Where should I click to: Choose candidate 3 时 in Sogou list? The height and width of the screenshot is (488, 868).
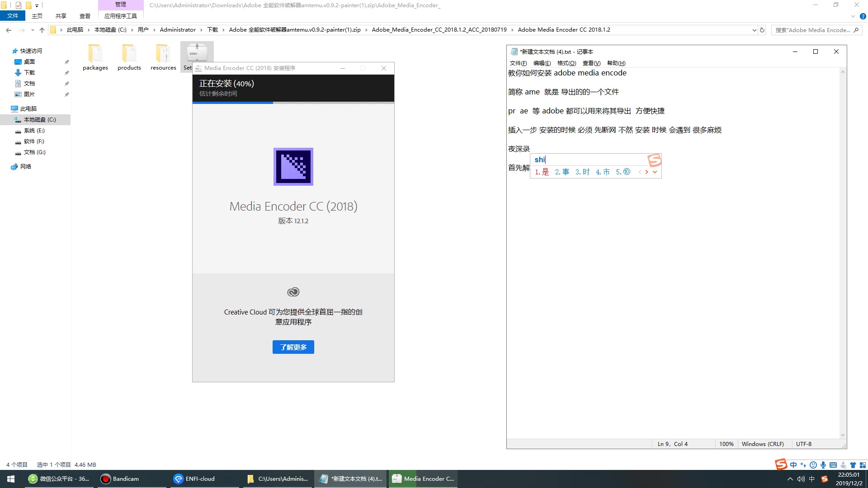point(582,172)
